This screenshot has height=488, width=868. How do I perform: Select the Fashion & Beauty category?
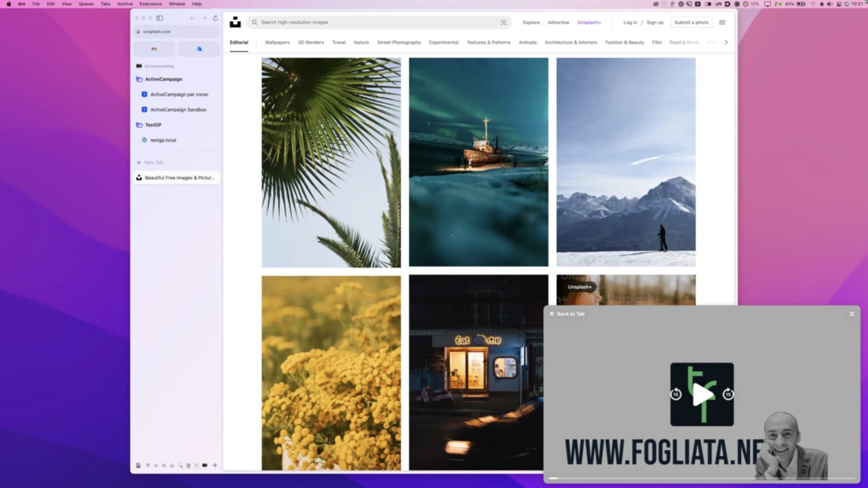pos(625,42)
